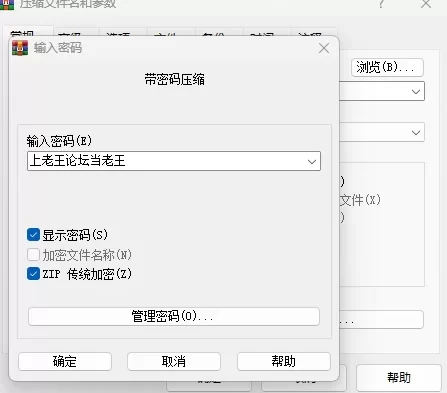Close the background 压缩文件名和参数 window
447x393 pixels.
(426, 4)
